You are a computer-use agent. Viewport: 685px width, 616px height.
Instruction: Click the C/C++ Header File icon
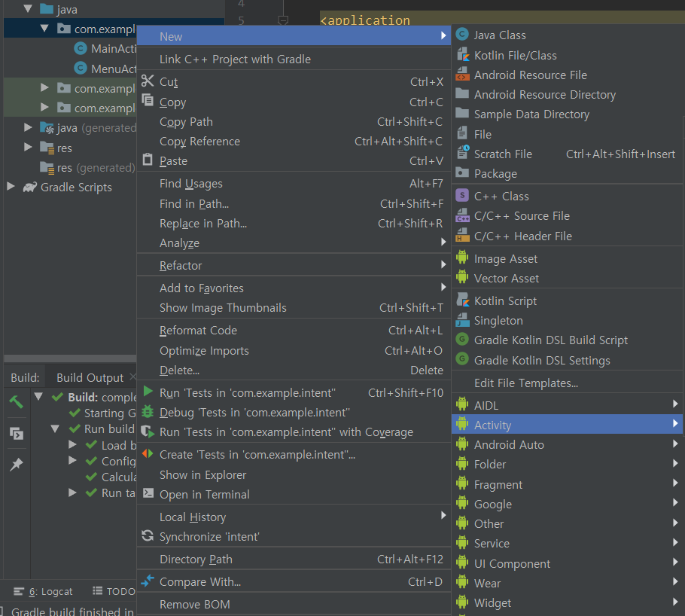(x=462, y=236)
